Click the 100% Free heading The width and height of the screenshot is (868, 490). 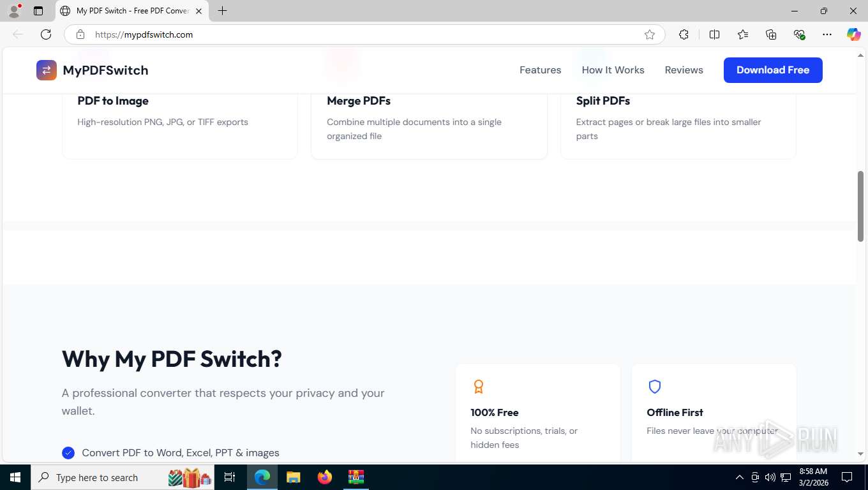click(495, 412)
